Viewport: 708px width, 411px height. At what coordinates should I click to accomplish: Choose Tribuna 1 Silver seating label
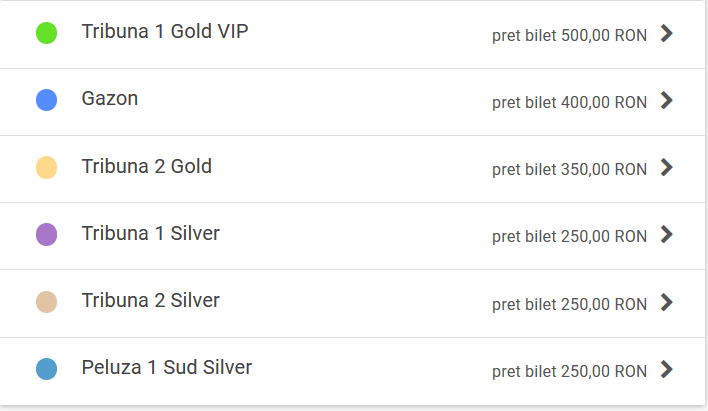tap(151, 233)
